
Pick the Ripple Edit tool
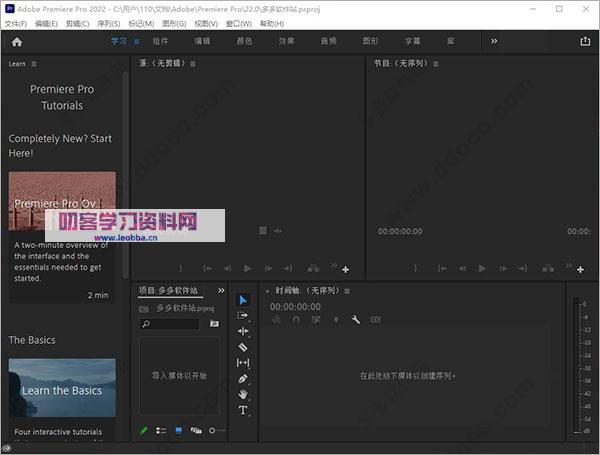pos(243,331)
